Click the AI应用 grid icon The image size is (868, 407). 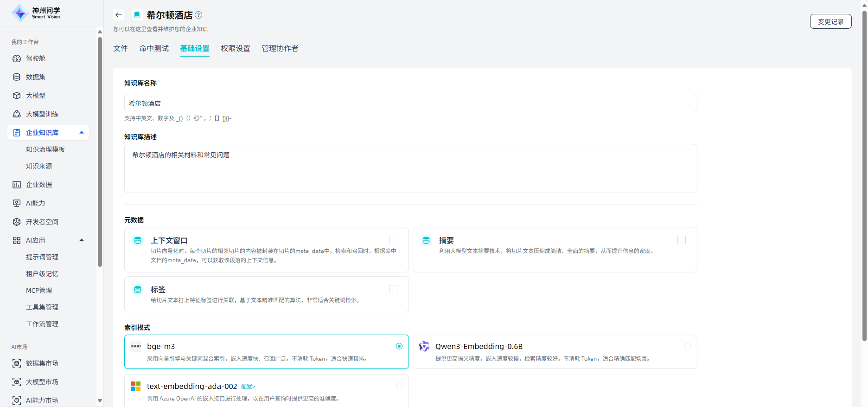pyautogui.click(x=17, y=240)
